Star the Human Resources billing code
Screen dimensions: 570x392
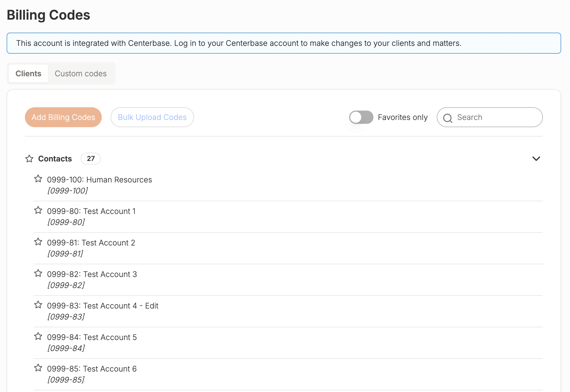[x=38, y=179]
